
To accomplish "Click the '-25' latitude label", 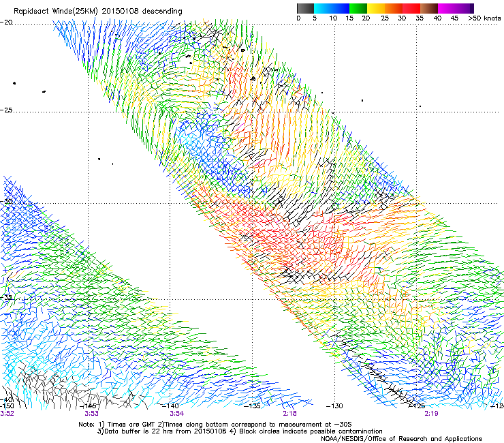I will point(6,110).
